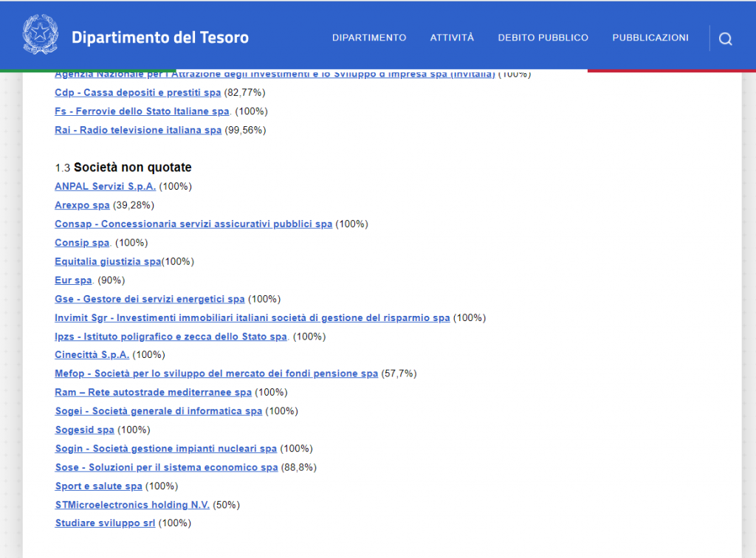Viewport: 756px width, 558px height.
Task: Go to Dipartimento del Tesoro home title
Action: [x=160, y=38]
